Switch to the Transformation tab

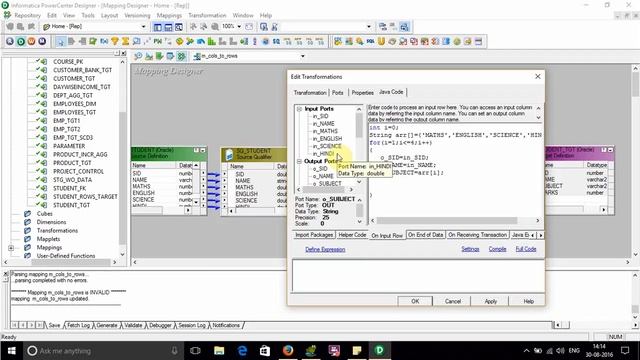point(310,93)
